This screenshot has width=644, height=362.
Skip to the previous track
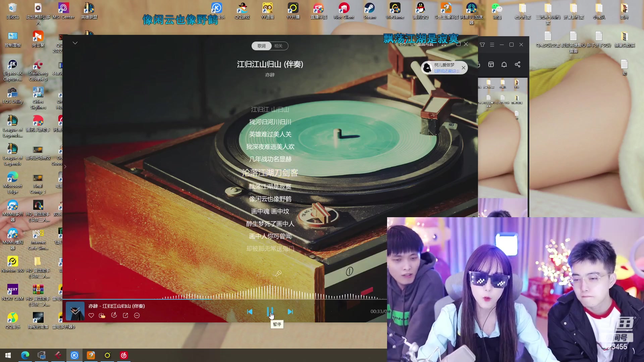250,312
